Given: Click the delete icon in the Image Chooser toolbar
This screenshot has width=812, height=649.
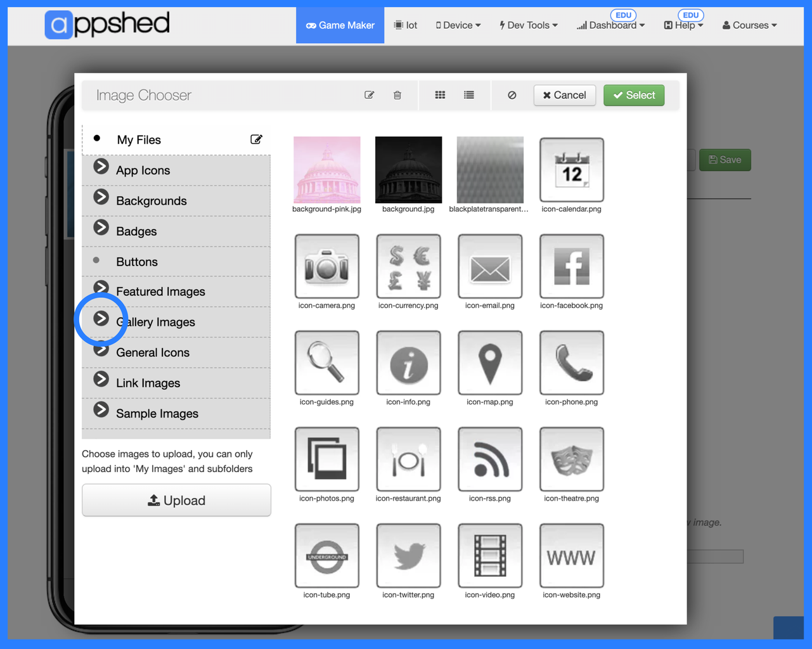Looking at the screenshot, I should point(397,94).
